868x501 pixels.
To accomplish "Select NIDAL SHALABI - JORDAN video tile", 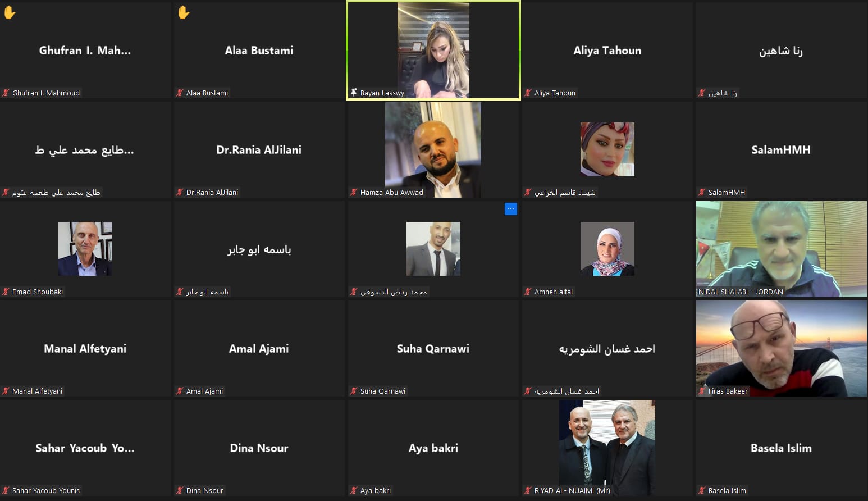I will (781, 249).
